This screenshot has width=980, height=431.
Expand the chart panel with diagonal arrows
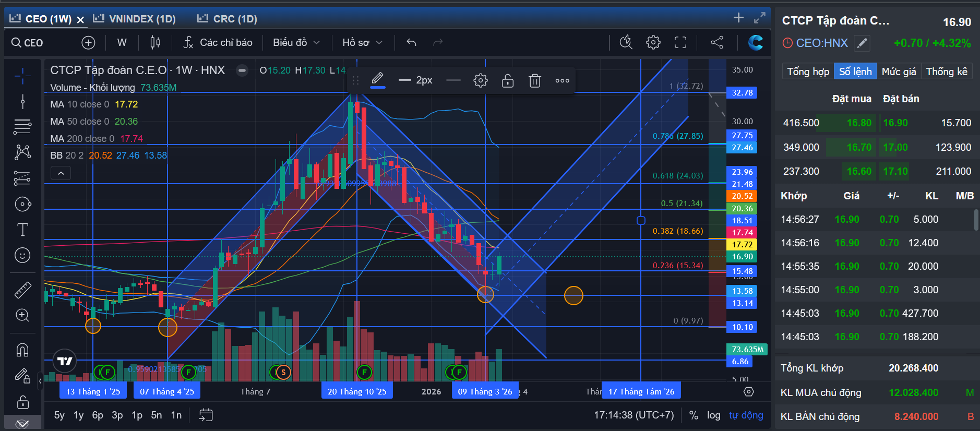click(760, 18)
